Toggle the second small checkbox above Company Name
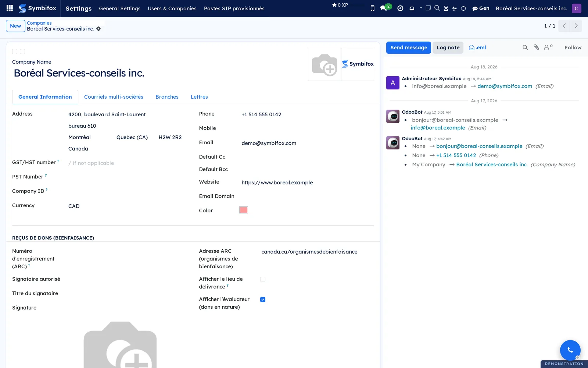The image size is (588, 368). tap(22, 52)
